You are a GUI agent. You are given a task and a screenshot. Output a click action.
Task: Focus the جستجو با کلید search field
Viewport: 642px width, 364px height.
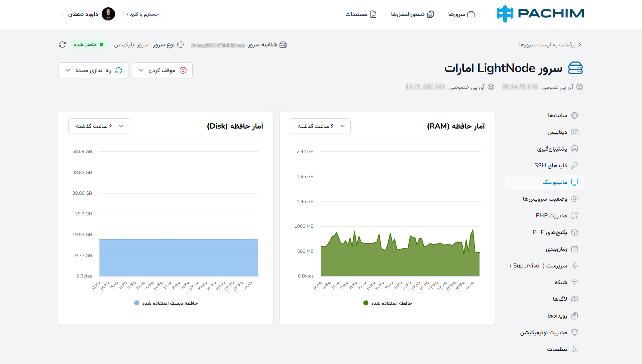[x=143, y=14]
